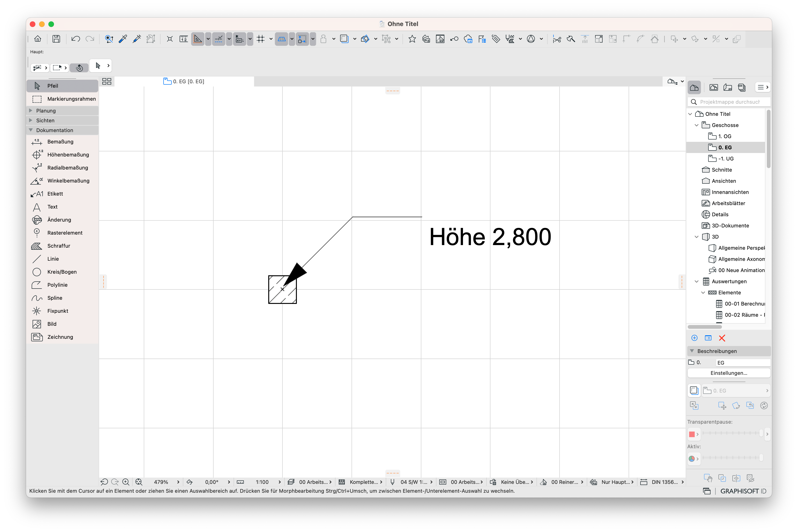Toggle the editing plane display button
Viewport: 798px width, 532px height.
pos(281,39)
